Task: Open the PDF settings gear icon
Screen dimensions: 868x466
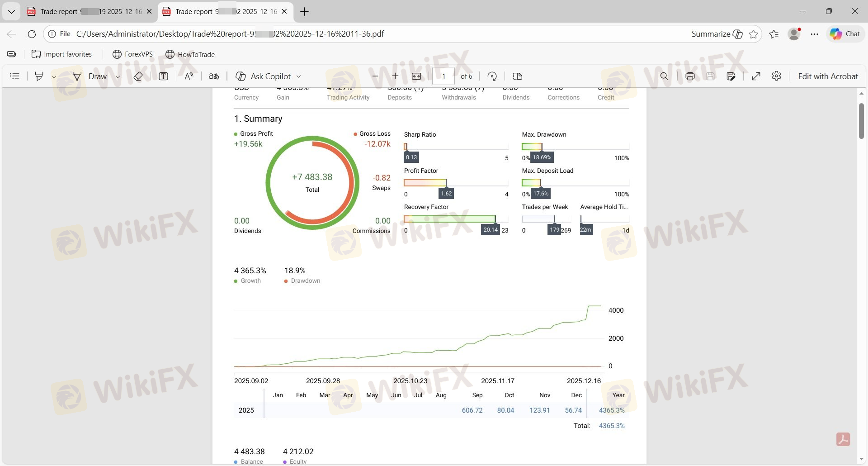Action: (x=777, y=76)
